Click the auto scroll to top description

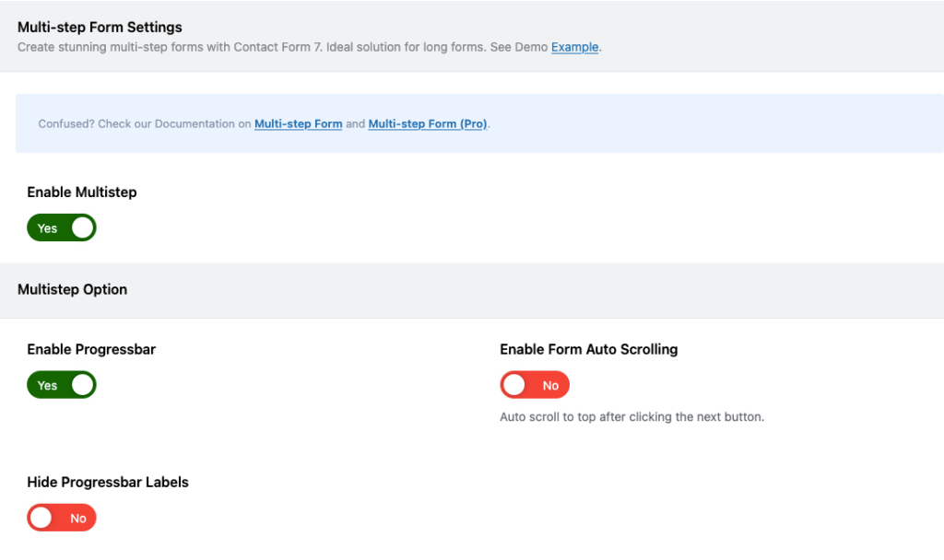631,416
